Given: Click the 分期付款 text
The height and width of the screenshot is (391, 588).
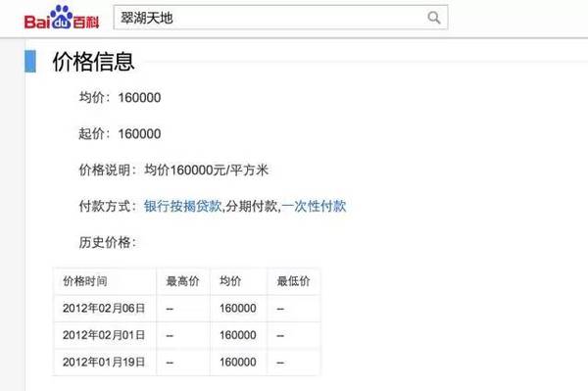Looking at the screenshot, I should (x=252, y=206).
